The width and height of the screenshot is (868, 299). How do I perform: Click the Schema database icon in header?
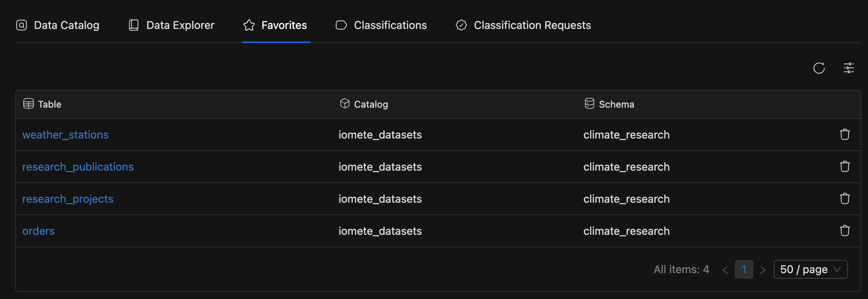tap(589, 104)
